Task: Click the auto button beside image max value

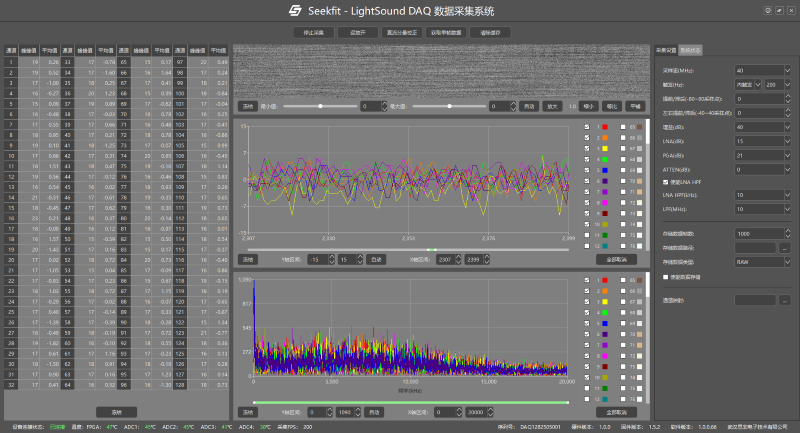Action: 529,107
